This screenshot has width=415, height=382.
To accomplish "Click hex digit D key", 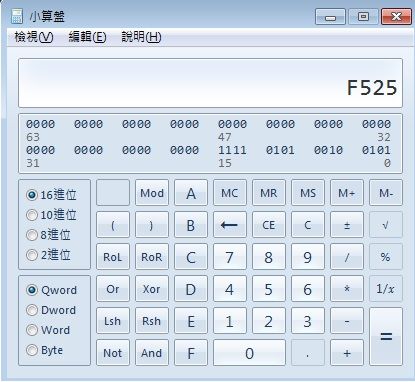I will point(191,289).
